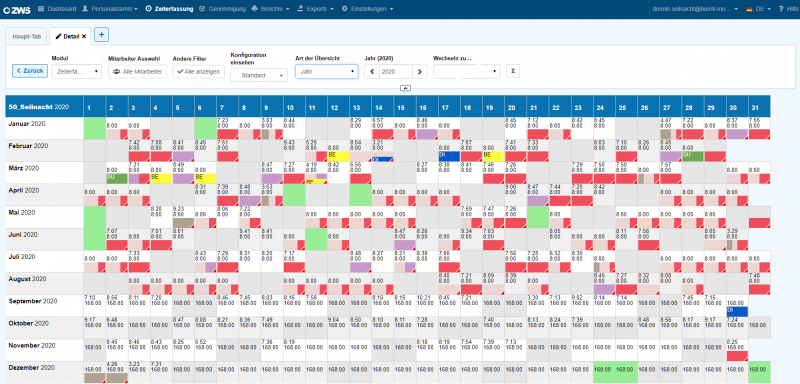Click the red November day 30 cell

737,356
